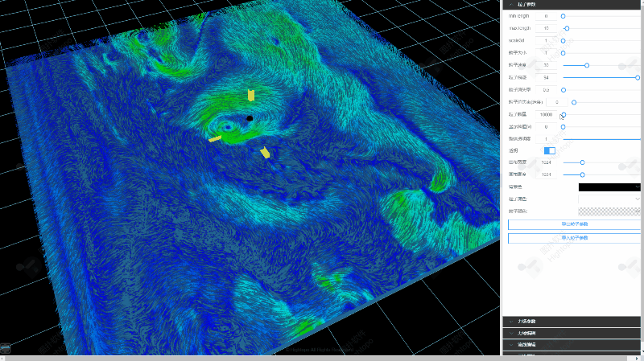Screen dimensions: 644x361
Task: Open the black background color dropdown
Action: [x=609, y=187]
